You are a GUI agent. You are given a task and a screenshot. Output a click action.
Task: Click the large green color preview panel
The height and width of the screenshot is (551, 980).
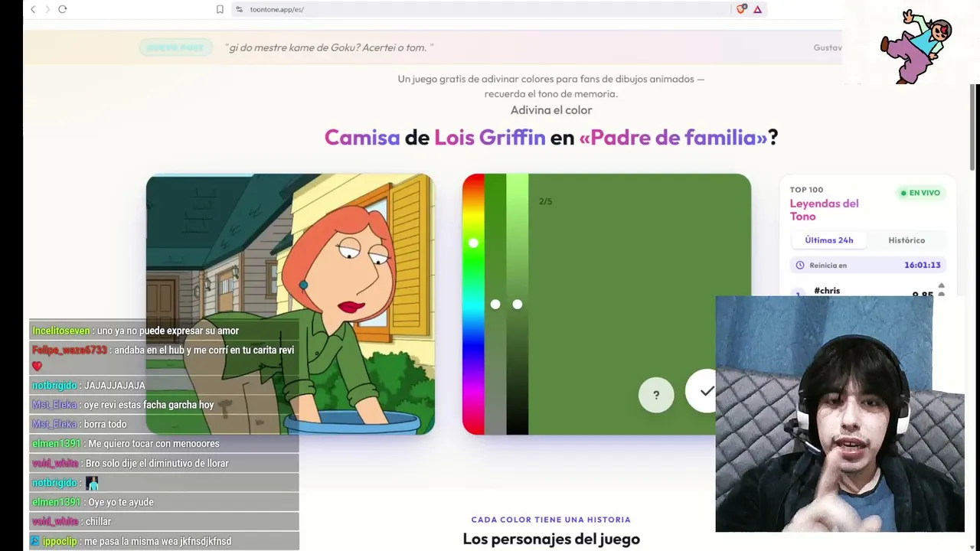click(x=639, y=304)
